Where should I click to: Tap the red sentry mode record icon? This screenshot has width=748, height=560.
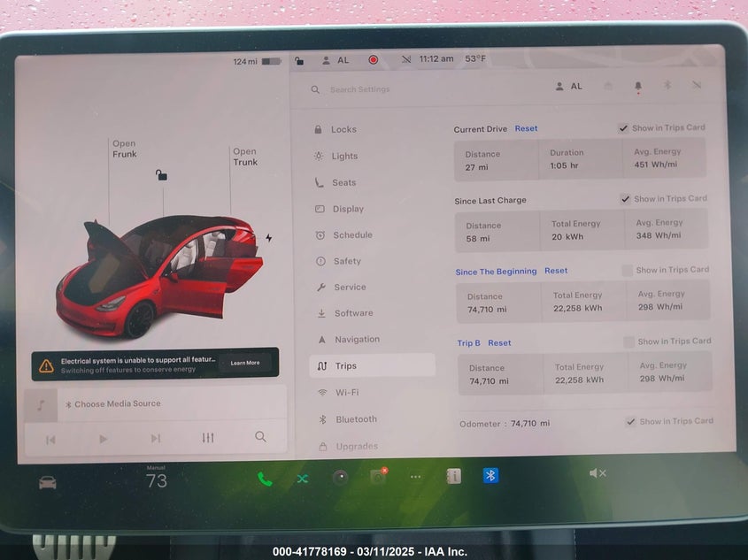pos(374,60)
